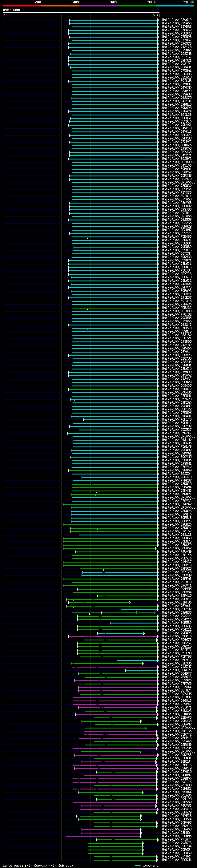This screenshot has width=197, height=868.
Task: Open hit UniRef100_P19456
Action: click(x=177, y=23)
